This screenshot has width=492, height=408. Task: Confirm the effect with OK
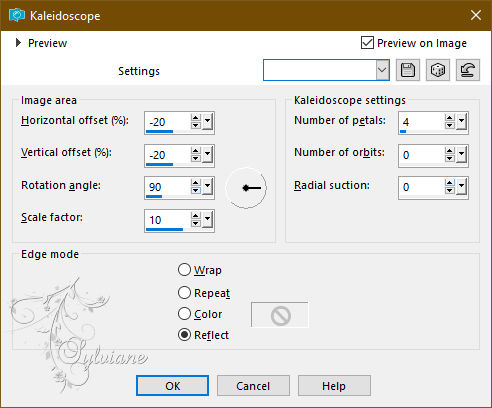(173, 386)
